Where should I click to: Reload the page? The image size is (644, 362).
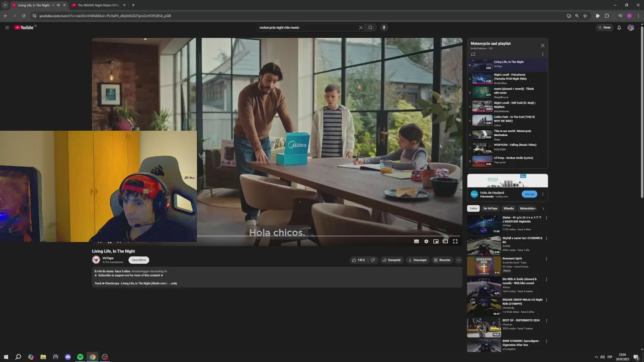[x=24, y=16]
